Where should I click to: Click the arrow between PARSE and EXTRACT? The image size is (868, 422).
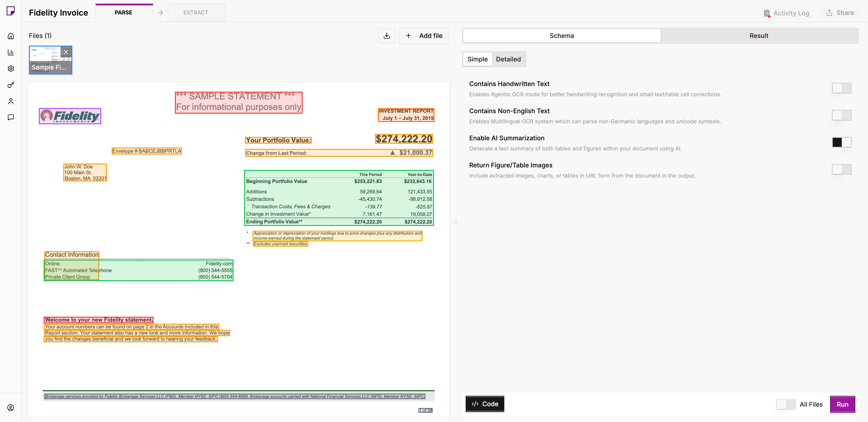pos(160,12)
